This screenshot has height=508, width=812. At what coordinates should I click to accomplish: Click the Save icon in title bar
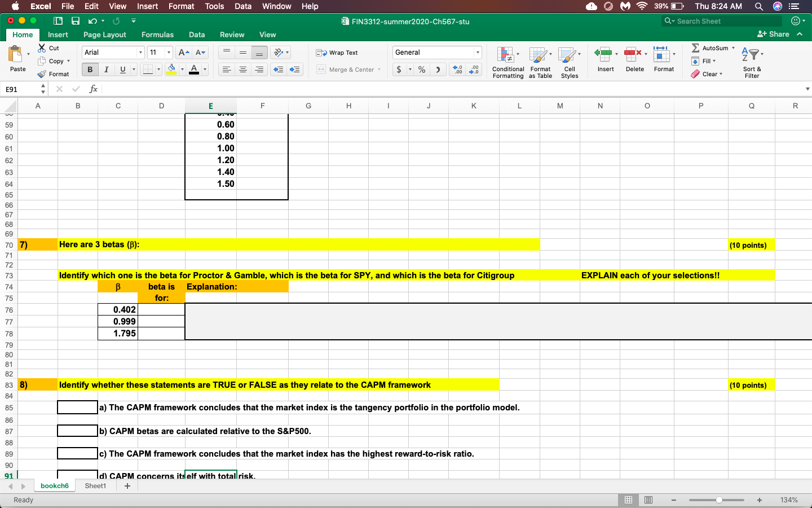(x=76, y=21)
